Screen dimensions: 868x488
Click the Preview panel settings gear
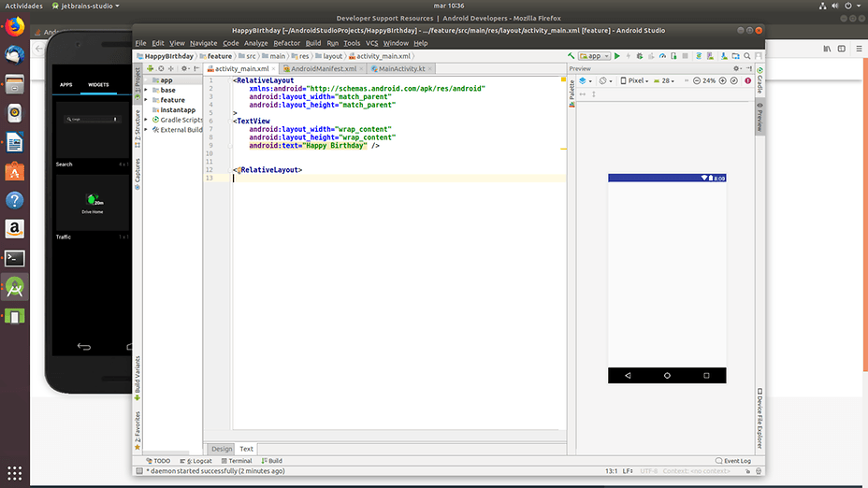tap(737, 68)
